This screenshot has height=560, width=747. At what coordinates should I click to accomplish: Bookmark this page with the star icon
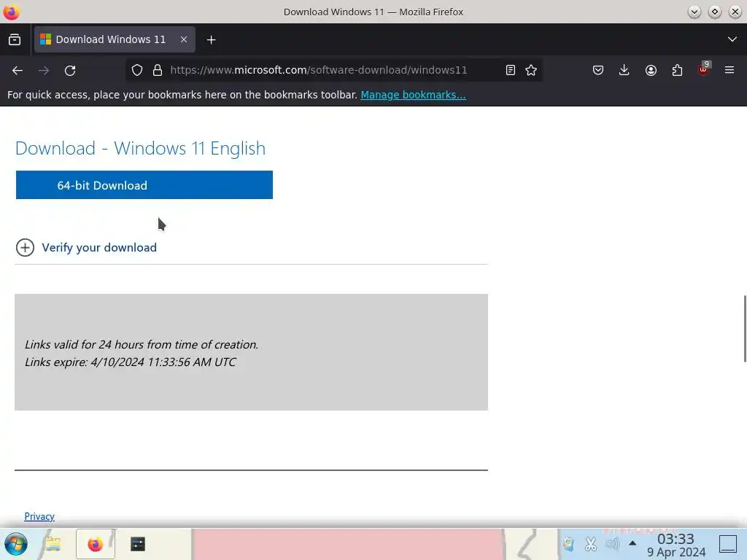tap(531, 71)
